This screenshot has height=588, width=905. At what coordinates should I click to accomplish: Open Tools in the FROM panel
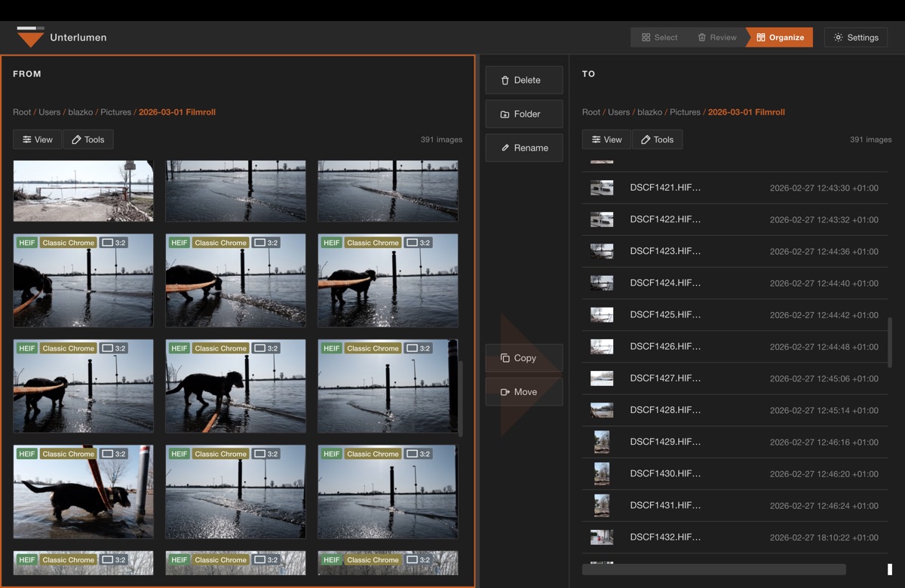[87, 139]
